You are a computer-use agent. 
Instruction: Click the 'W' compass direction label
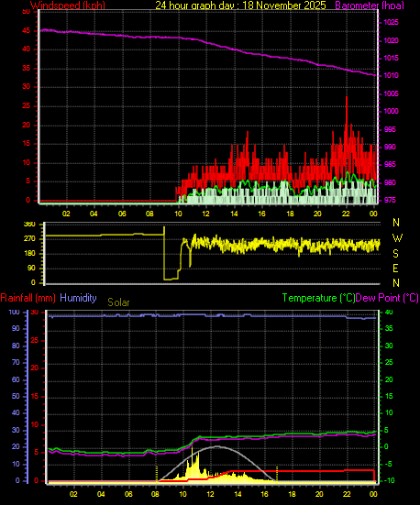pos(397,238)
